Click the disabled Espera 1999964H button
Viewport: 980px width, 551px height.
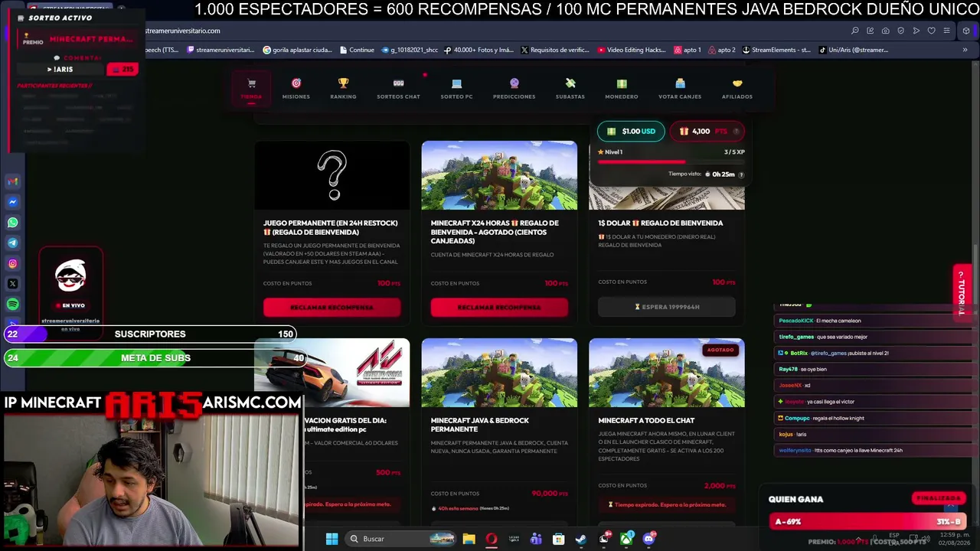click(x=667, y=307)
